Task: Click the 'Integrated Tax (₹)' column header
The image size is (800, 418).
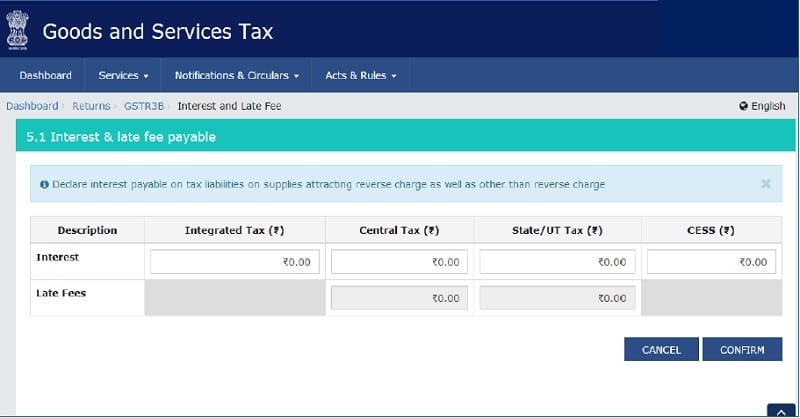Action: point(235,230)
